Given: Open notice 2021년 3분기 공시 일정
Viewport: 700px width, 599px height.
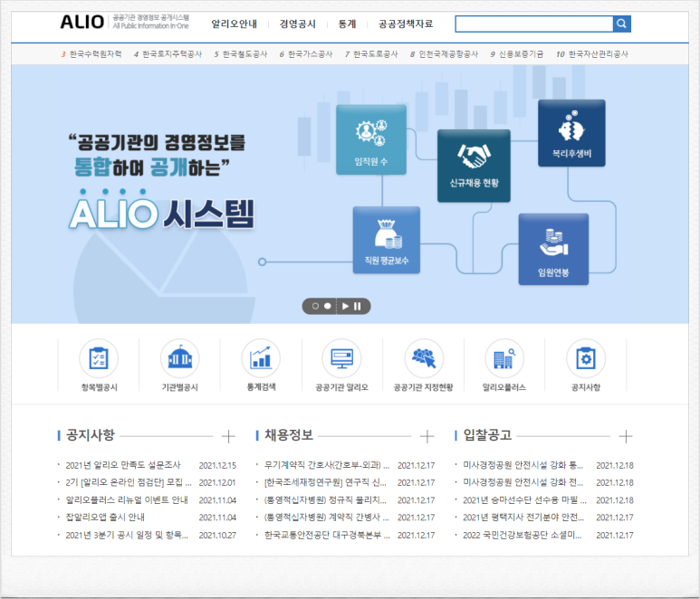Looking at the screenshot, I should (x=127, y=535).
